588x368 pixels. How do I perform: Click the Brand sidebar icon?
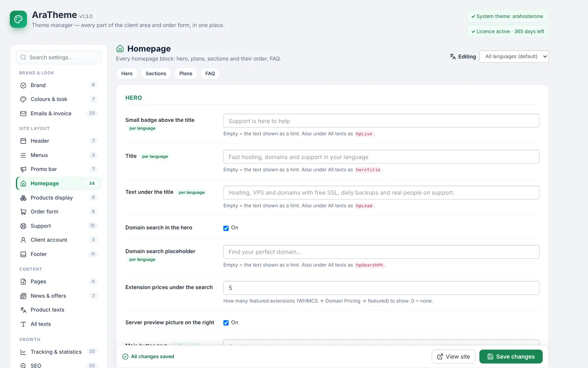23,85
